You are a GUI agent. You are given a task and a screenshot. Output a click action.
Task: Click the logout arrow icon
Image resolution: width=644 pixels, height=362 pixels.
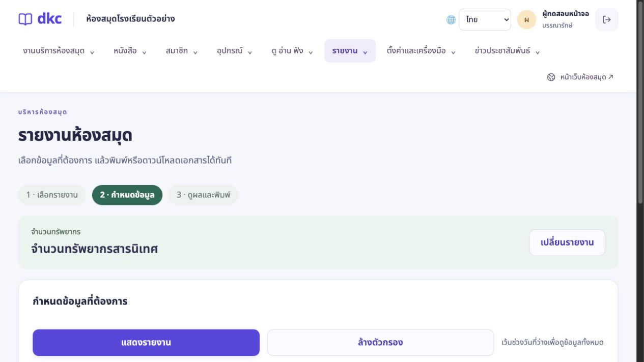tap(606, 20)
